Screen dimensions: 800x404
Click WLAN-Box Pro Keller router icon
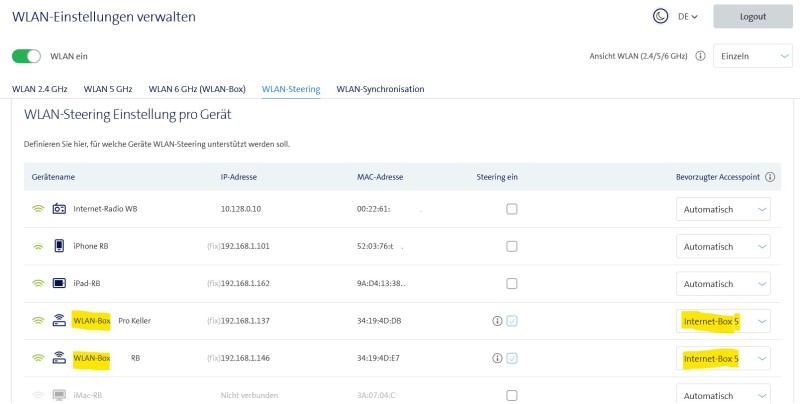(x=59, y=321)
